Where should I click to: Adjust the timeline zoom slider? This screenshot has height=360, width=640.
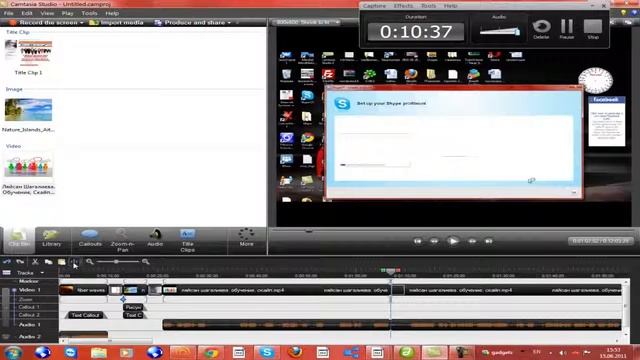pyautogui.click(x=116, y=262)
